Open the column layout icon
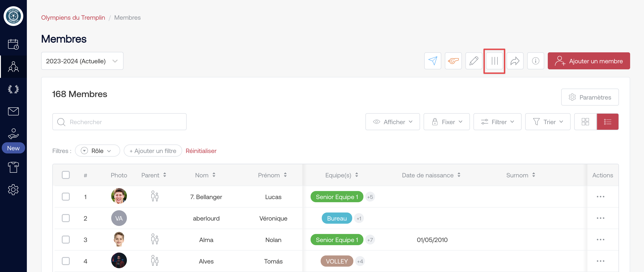The width and height of the screenshot is (644, 272). pos(494,61)
